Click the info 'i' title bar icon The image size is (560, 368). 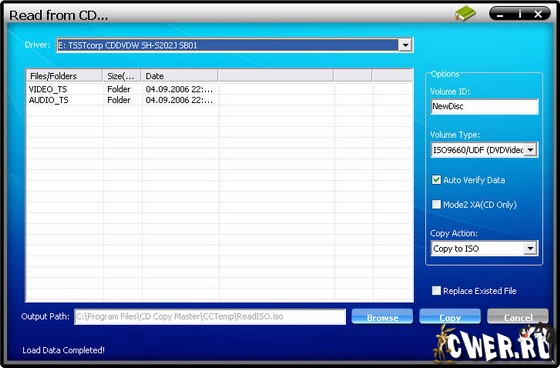click(x=520, y=14)
